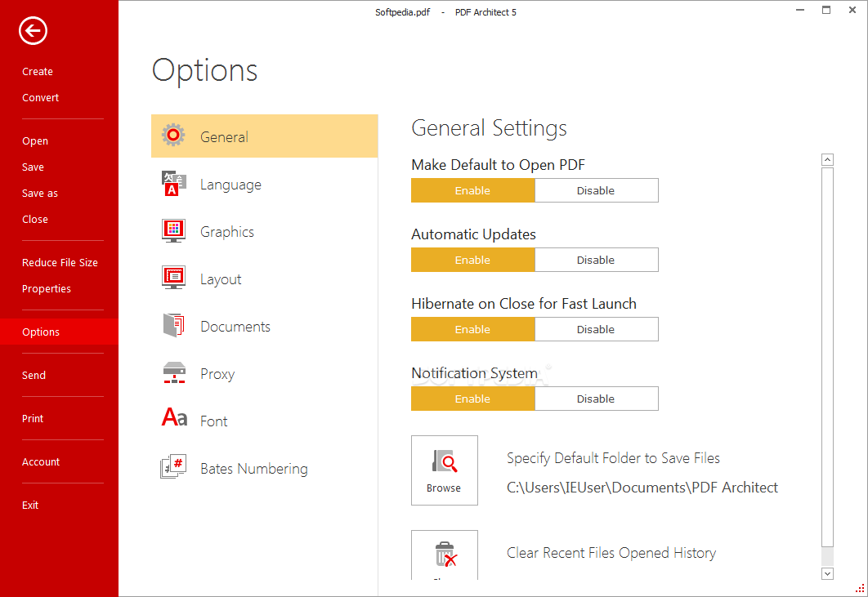
Task: Enable Automatic Updates
Action: point(472,260)
